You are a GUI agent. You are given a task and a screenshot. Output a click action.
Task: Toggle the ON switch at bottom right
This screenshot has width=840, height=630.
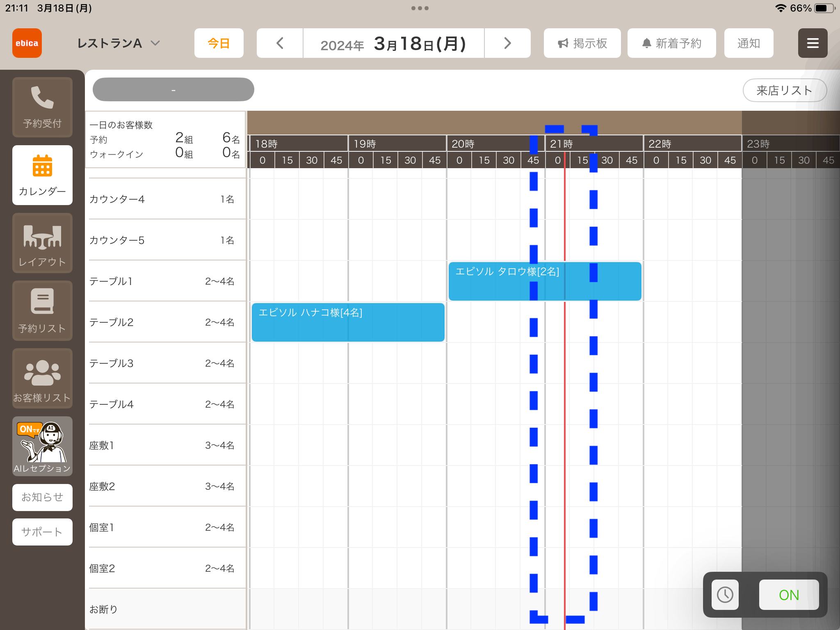(x=789, y=595)
